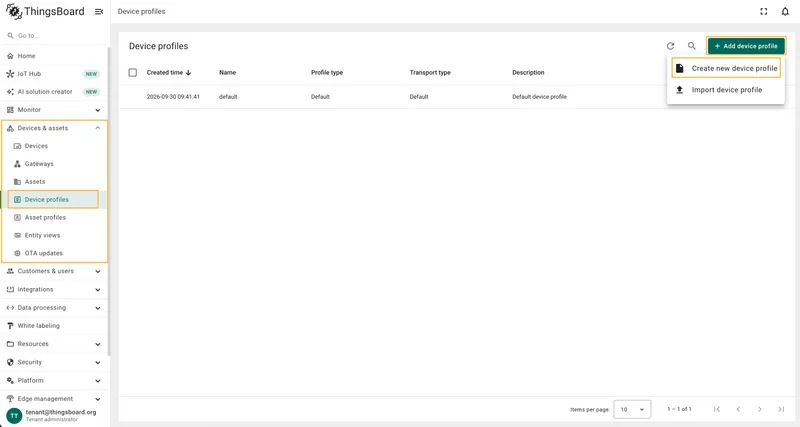Sort by Name column header
800x427 pixels.
(x=228, y=72)
